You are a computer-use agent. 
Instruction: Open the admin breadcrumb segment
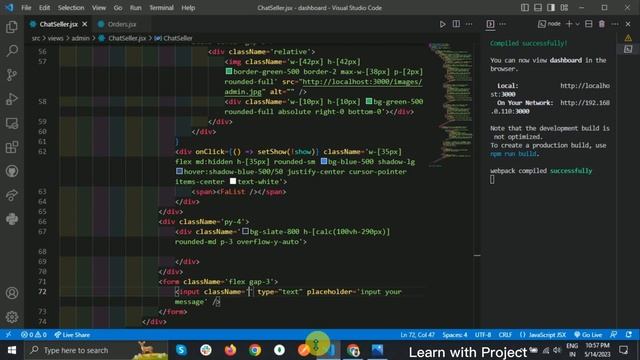[80, 38]
